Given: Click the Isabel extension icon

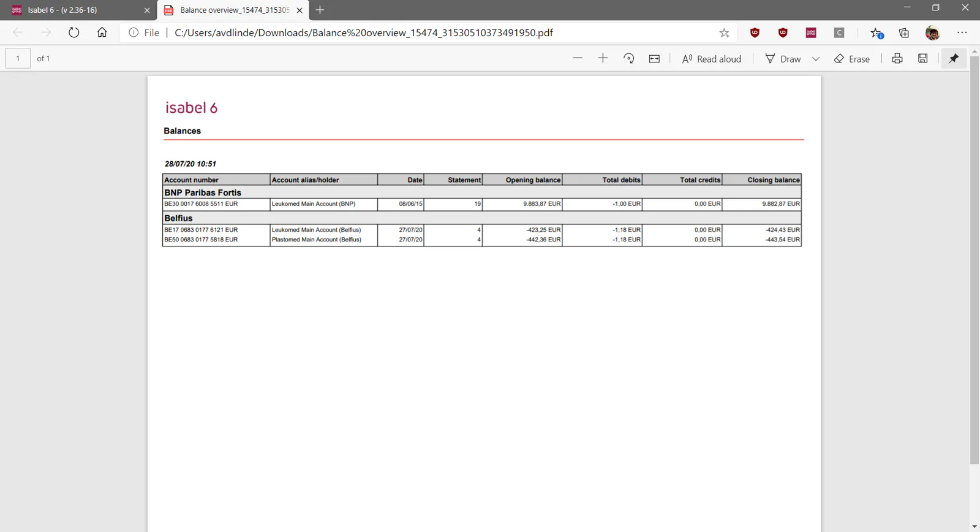Looking at the screenshot, I should click(811, 33).
